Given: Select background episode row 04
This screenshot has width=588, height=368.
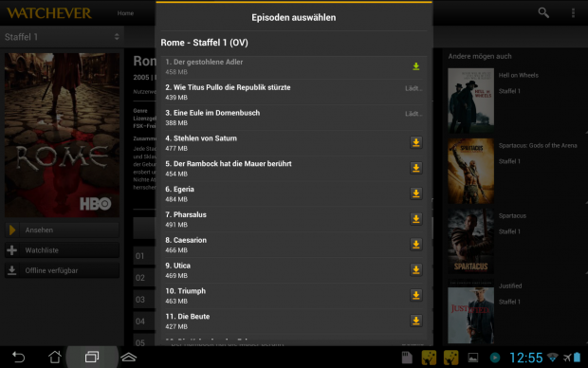Looking at the screenshot, I should [x=144, y=322].
